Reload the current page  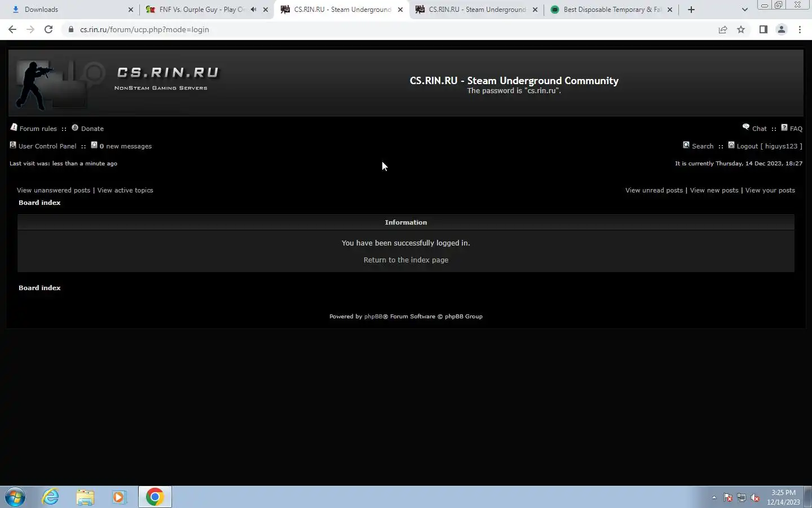[x=48, y=29]
